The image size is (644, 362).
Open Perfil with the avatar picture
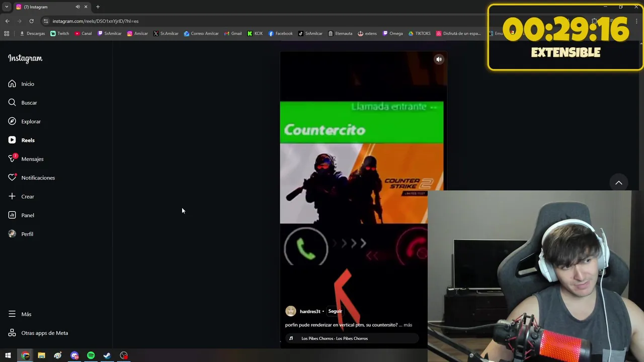point(21,234)
